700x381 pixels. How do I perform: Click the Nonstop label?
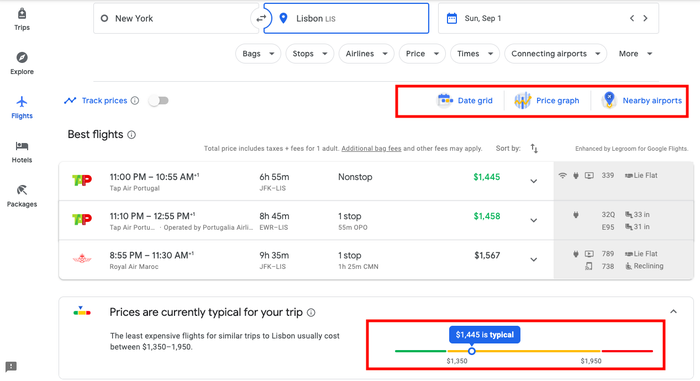[355, 177]
